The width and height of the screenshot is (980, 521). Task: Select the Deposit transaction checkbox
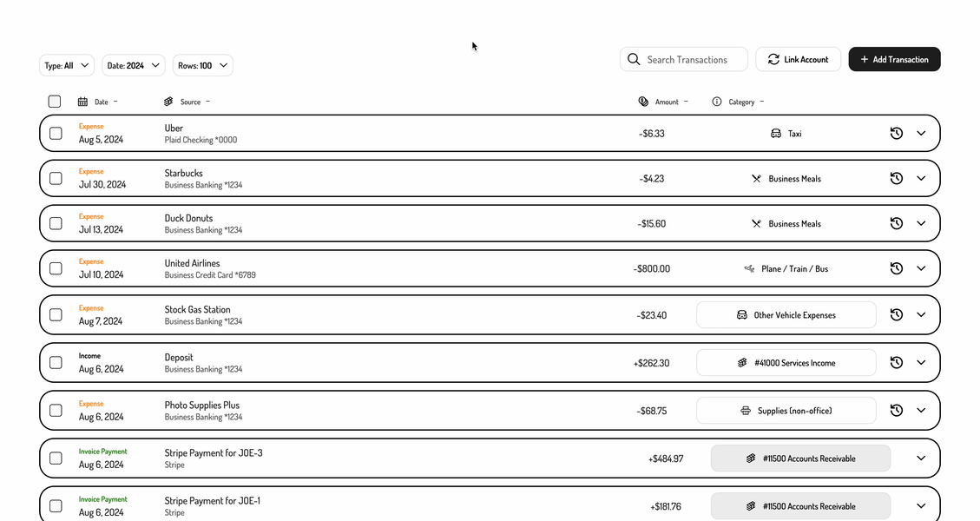[57, 362]
